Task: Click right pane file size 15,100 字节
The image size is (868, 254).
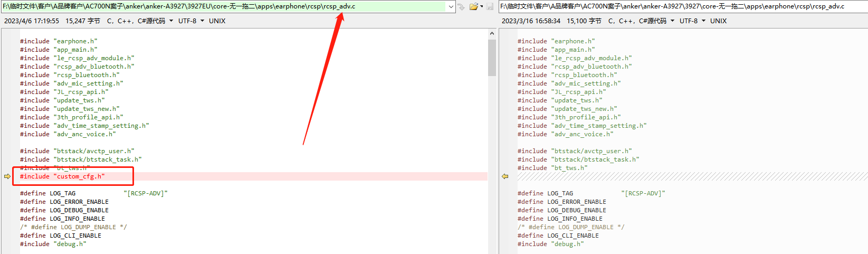Action: click(584, 21)
